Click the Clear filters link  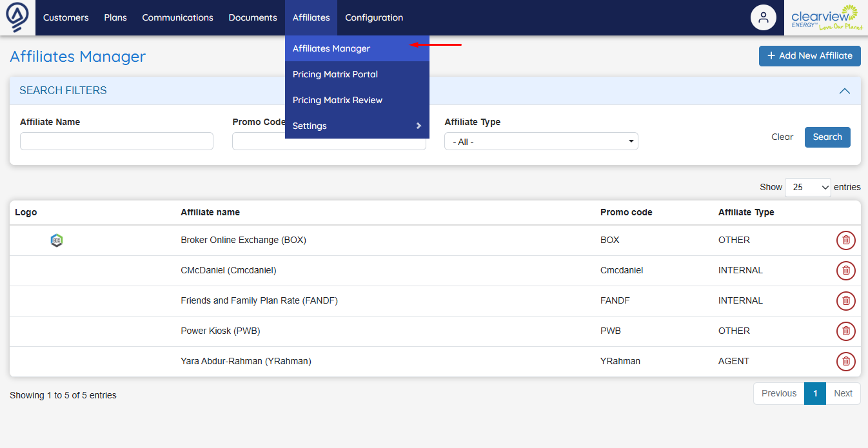[782, 137]
